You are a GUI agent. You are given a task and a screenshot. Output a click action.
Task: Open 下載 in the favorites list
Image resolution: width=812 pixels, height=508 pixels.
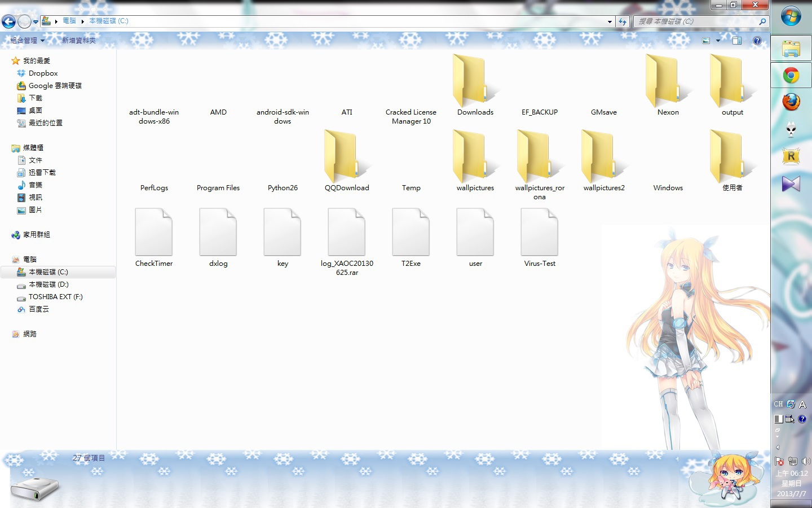[x=35, y=98]
